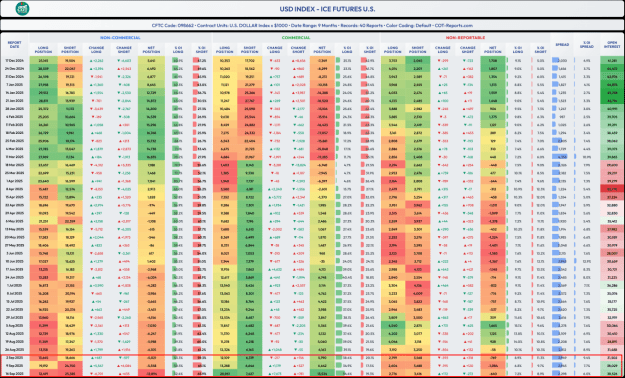Viewport: 625px width, 378px height.
Task: Select the '1 Jul 2025' report date row
Action: point(313,285)
